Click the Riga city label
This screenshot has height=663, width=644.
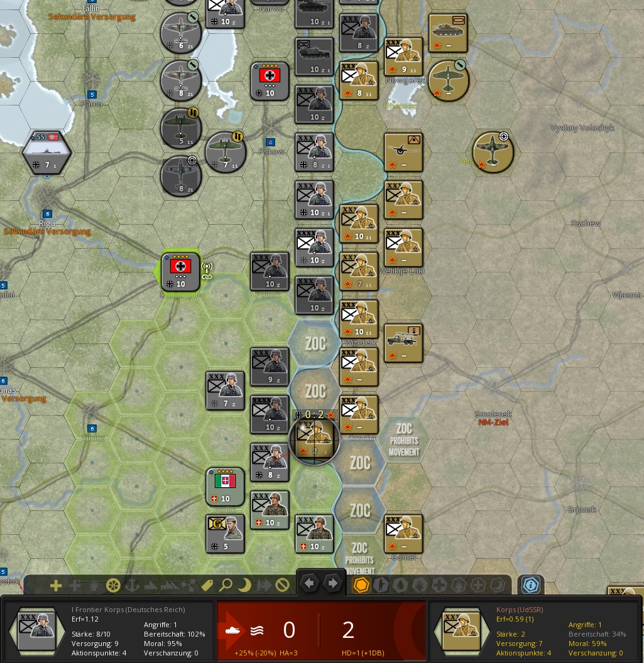pyautogui.click(x=47, y=224)
